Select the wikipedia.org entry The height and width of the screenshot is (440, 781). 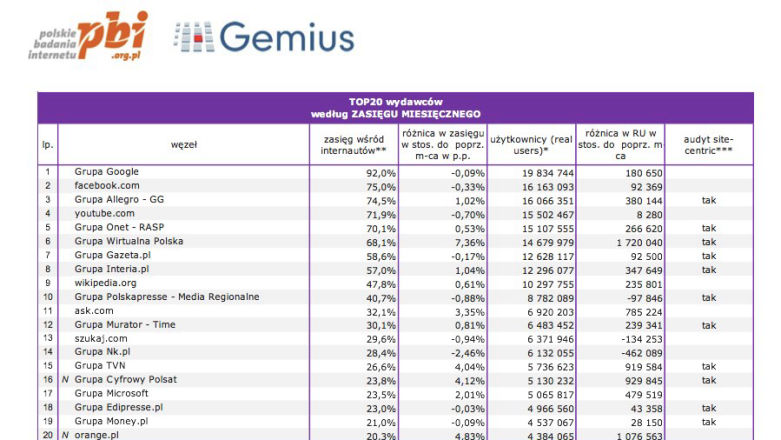108,283
